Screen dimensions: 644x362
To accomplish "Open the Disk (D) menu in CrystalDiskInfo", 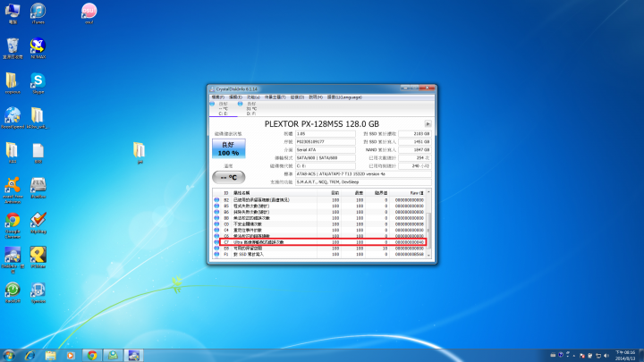I will click(297, 97).
